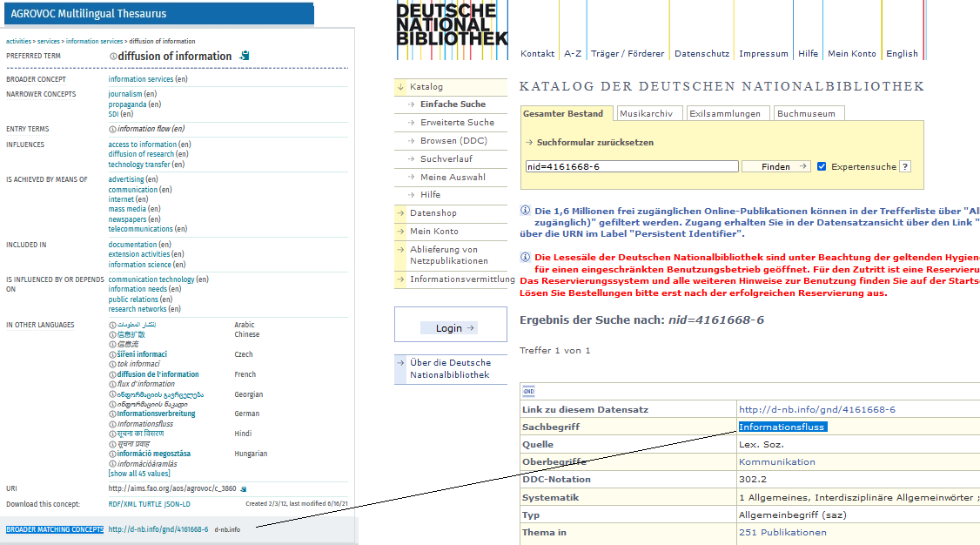The image size is (980, 545).
Task: Open Mein Konto in the sidebar
Action: point(433,232)
